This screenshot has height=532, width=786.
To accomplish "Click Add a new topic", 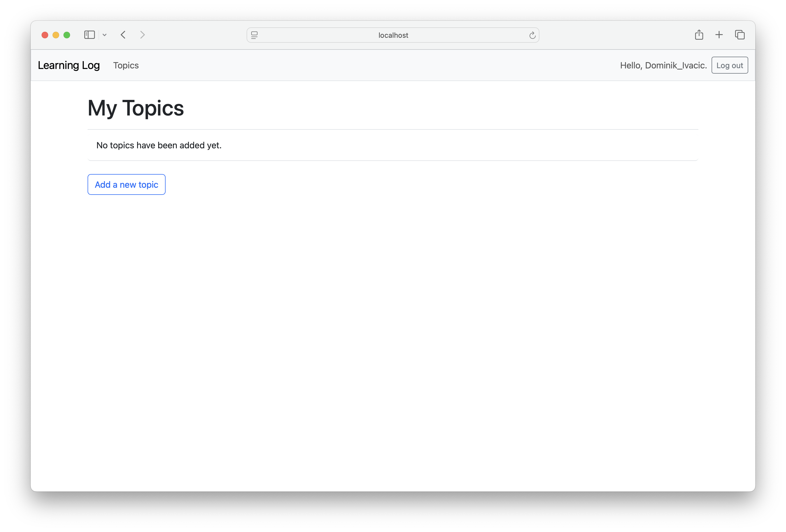I will [x=126, y=184].
